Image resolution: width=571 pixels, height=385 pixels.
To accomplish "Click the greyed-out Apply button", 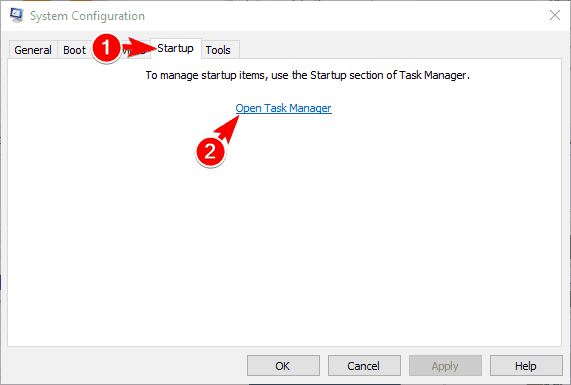I will [x=445, y=365].
